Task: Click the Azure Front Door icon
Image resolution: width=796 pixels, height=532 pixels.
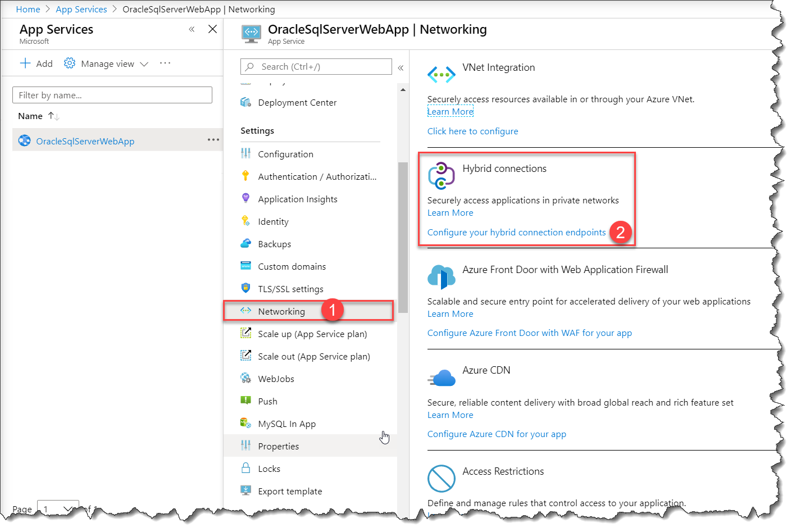Action: (441, 276)
